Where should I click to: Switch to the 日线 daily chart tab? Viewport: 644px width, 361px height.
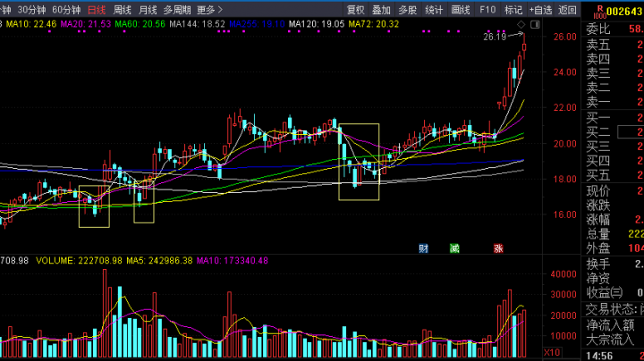[96, 10]
